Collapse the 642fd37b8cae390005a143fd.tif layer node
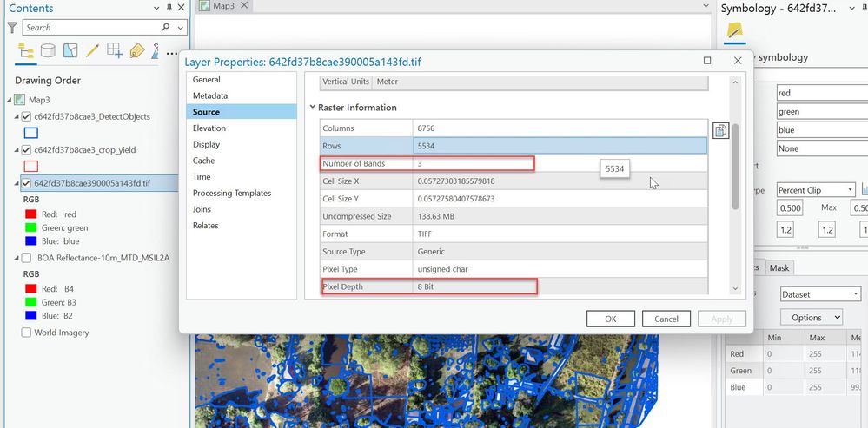Screen dimensions: 868x428 pos(17,183)
